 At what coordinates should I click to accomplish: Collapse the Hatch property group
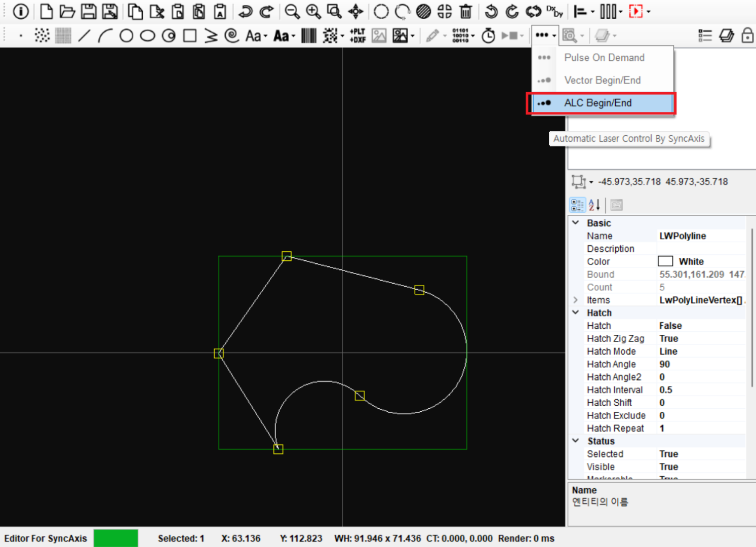575,312
